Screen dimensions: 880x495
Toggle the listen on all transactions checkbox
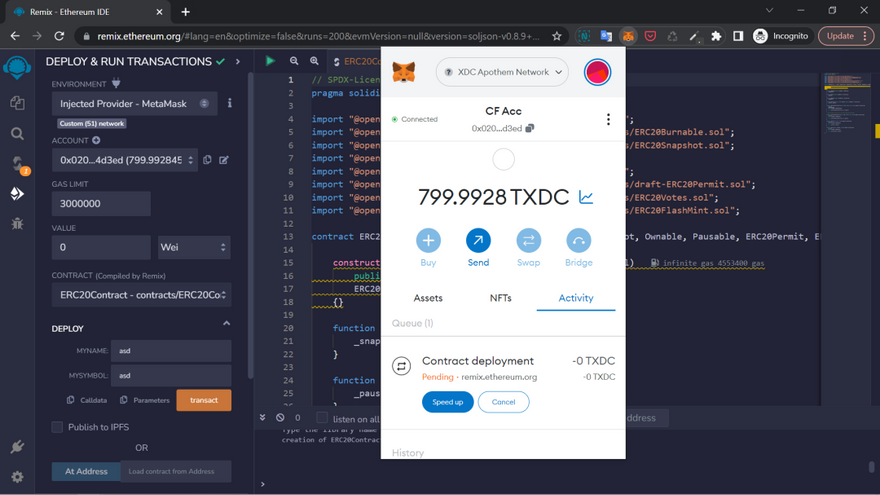coord(322,418)
